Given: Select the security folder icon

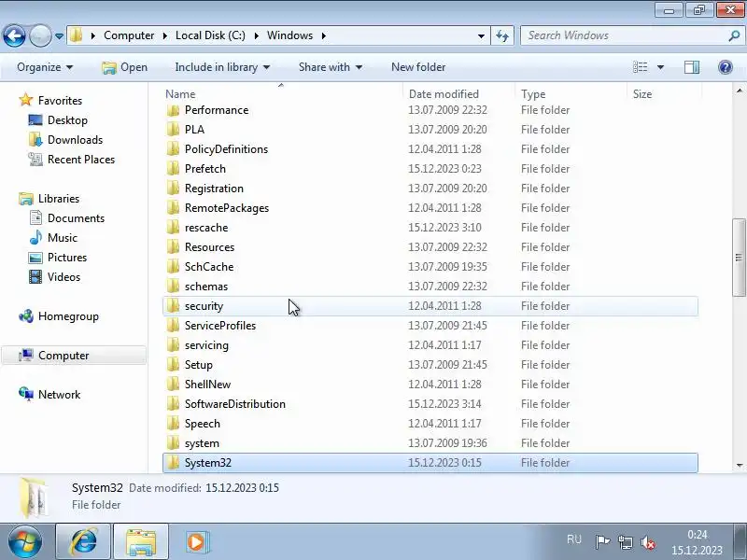Looking at the screenshot, I should [x=173, y=306].
